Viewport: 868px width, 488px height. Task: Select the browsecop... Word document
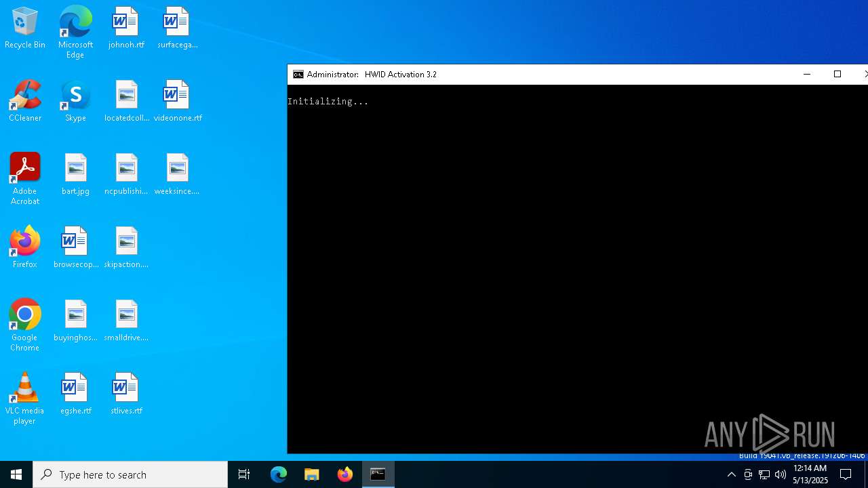tap(75, 248)
